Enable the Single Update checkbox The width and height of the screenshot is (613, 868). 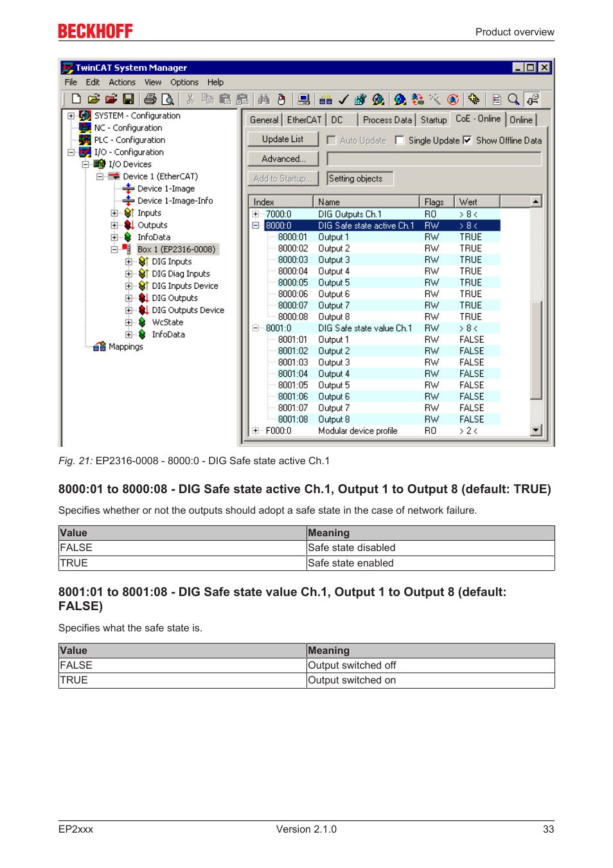400,140
